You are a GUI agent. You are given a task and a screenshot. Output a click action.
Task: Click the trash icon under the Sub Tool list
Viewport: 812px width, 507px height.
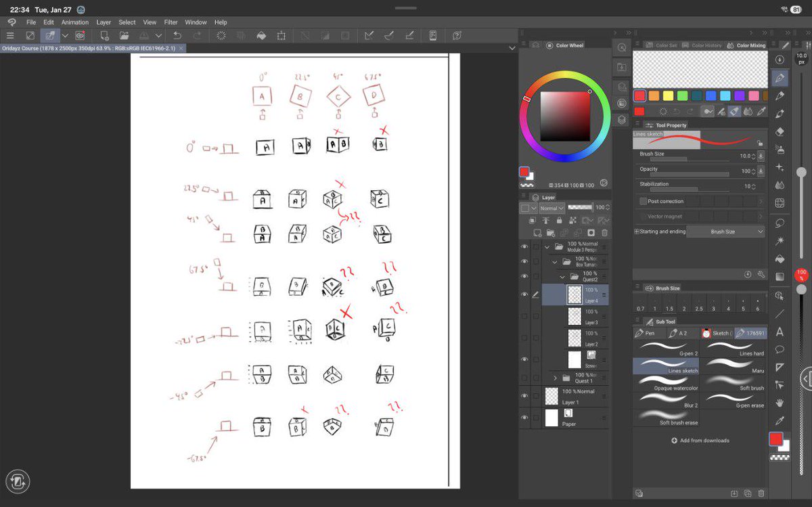pos(761,493)
